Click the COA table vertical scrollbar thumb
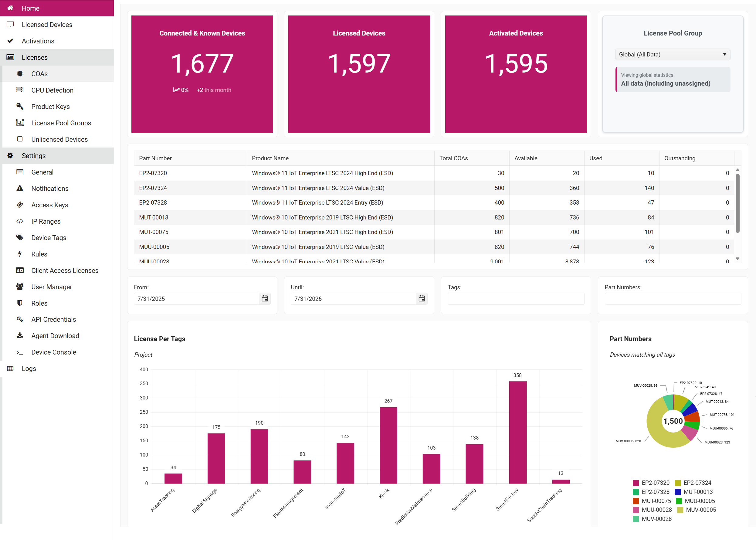 click(x=737, y=203)
